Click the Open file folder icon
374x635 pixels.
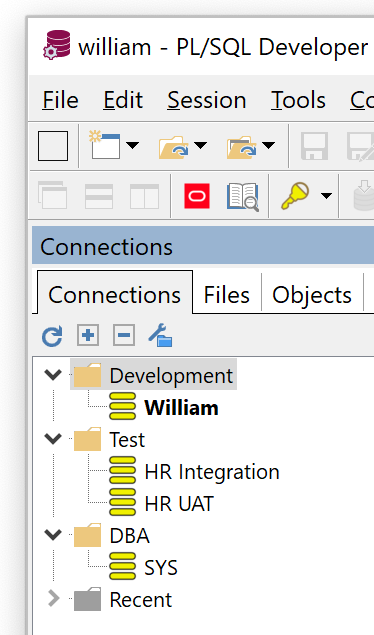pos(174,147)
